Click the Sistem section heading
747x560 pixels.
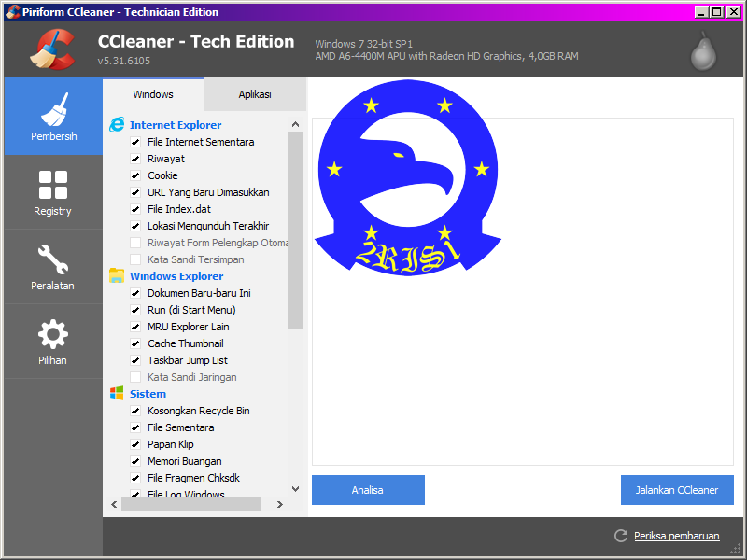coord(148,394)
